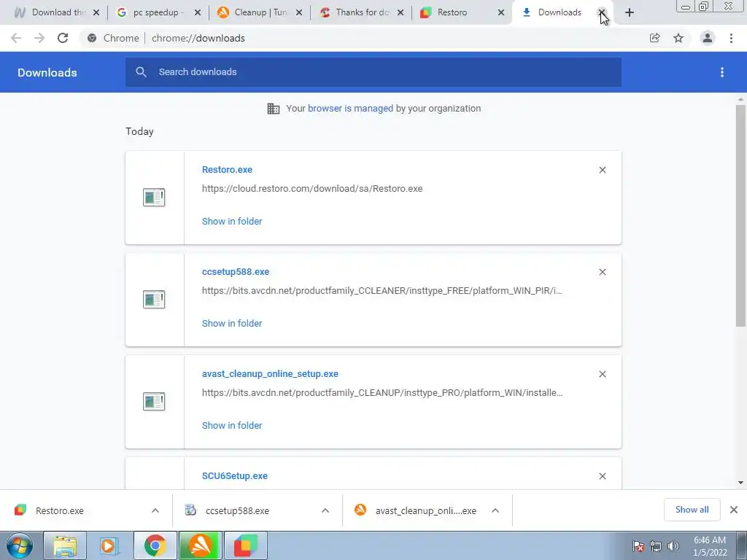Open Restoro.exe file name link
The height and width of the screenshot is (560, 747).
click(x=228, y=170)
